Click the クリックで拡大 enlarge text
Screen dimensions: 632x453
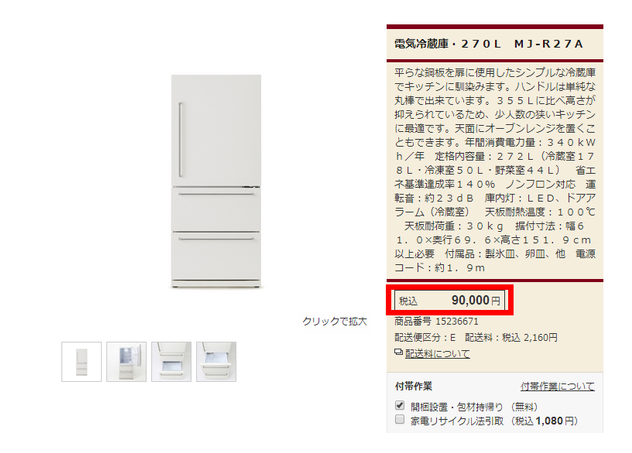[335, 321]
